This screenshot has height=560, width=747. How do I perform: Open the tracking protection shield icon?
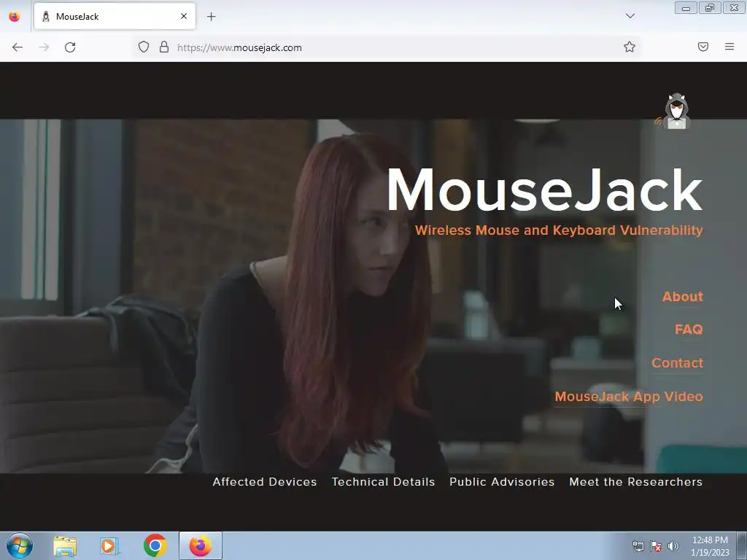(144, 47)
